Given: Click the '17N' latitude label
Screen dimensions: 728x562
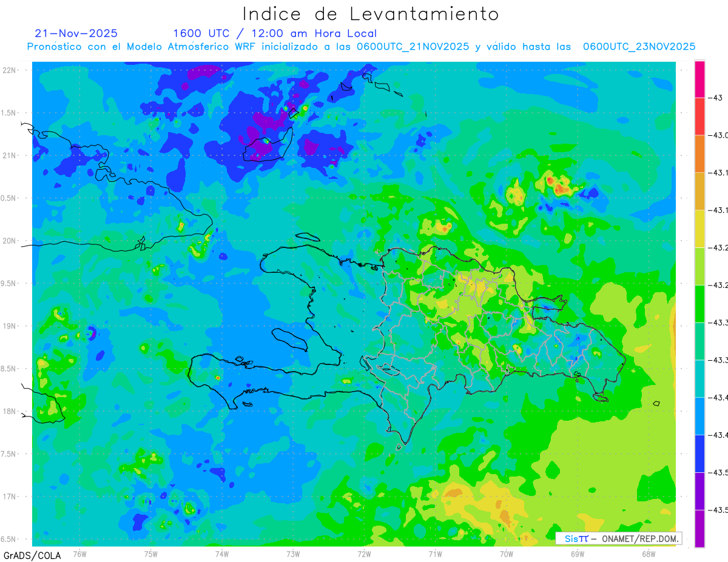Looking at the screenshot, I should tap(10, 497).
